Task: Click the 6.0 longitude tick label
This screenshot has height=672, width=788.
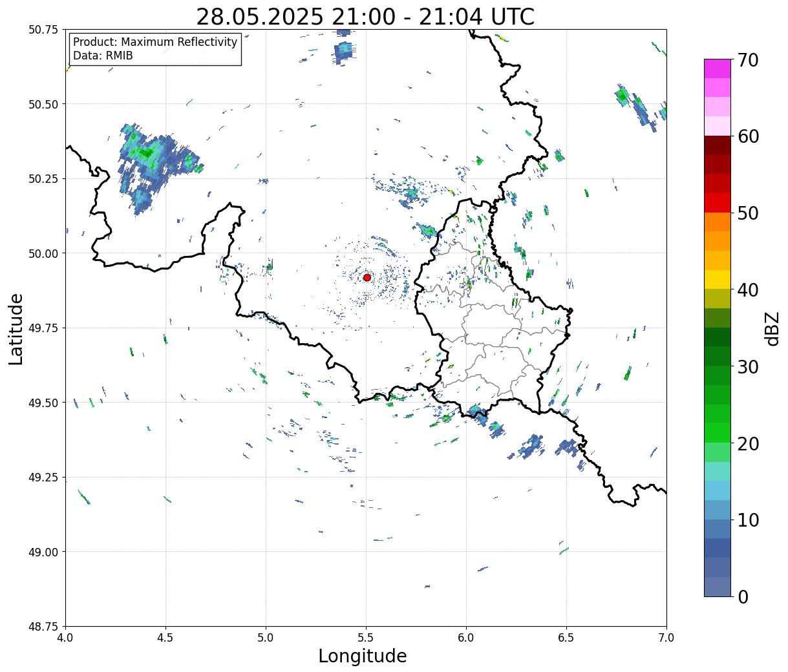Action: click(x=466, y=638)
